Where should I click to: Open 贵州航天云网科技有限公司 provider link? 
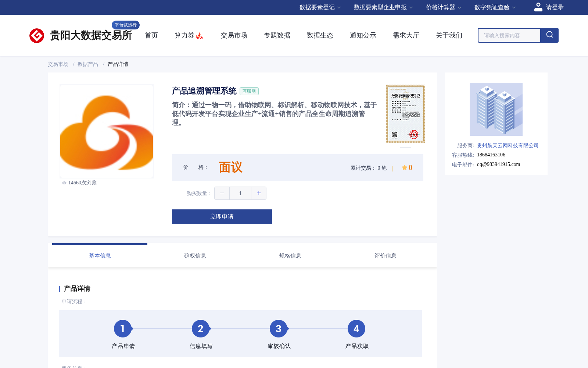pos(508,145)
